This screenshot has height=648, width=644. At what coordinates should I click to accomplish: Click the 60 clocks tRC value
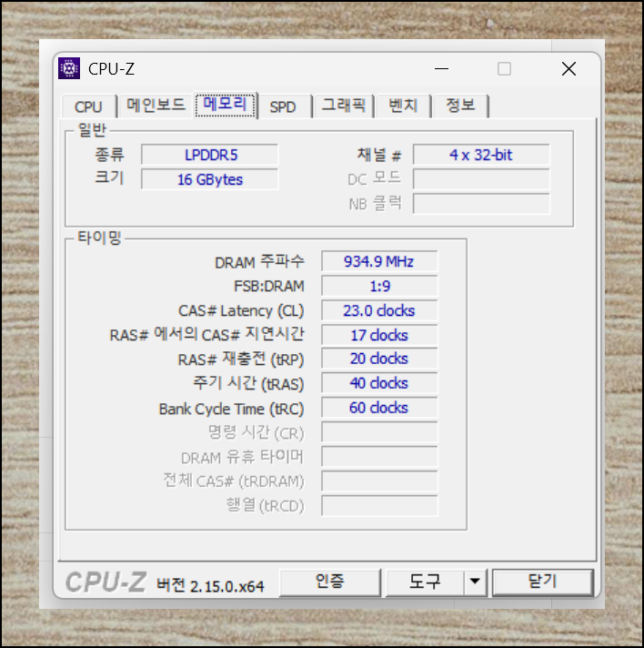tap(379, 408)
